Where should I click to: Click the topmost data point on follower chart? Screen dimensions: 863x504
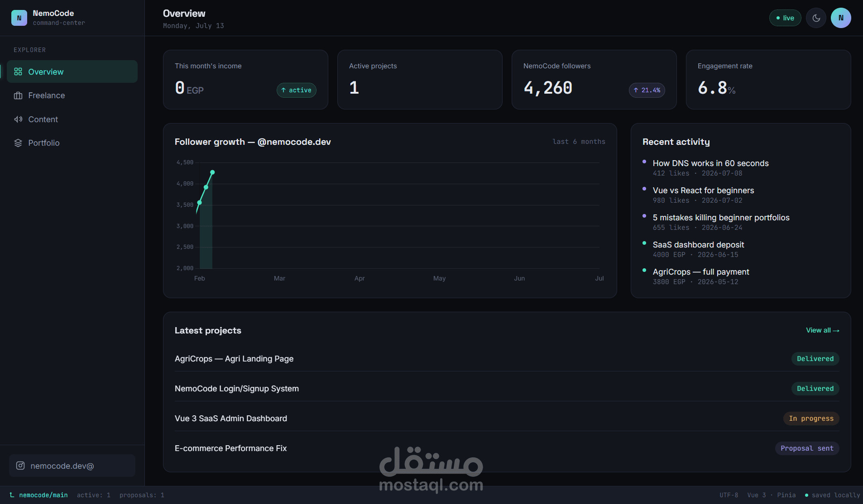pyautogui.click(x=212, y=172)
